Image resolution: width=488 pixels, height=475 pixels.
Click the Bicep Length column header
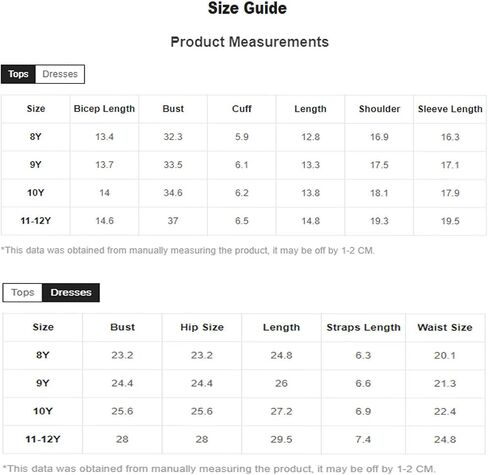point(104,109)
